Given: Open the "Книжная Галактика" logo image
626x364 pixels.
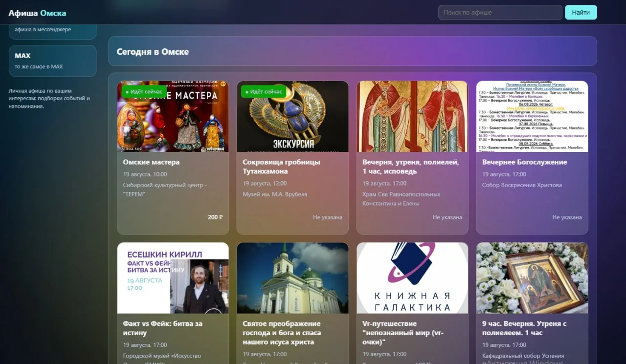Looking at the screenshot, I should pos(412,278).
